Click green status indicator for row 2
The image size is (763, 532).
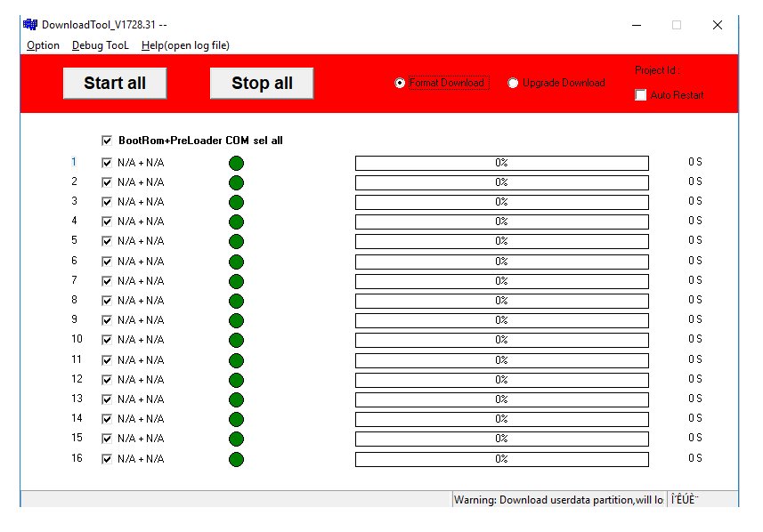coord(236,182)
